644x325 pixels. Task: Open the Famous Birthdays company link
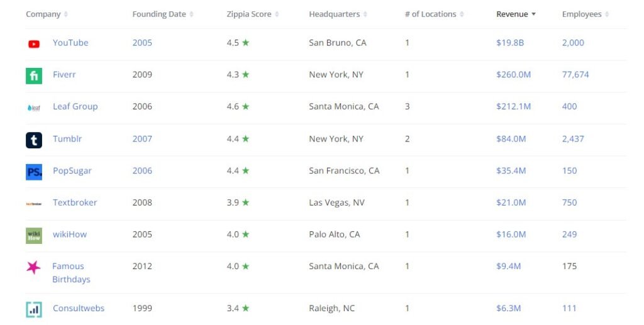(71, 272)
